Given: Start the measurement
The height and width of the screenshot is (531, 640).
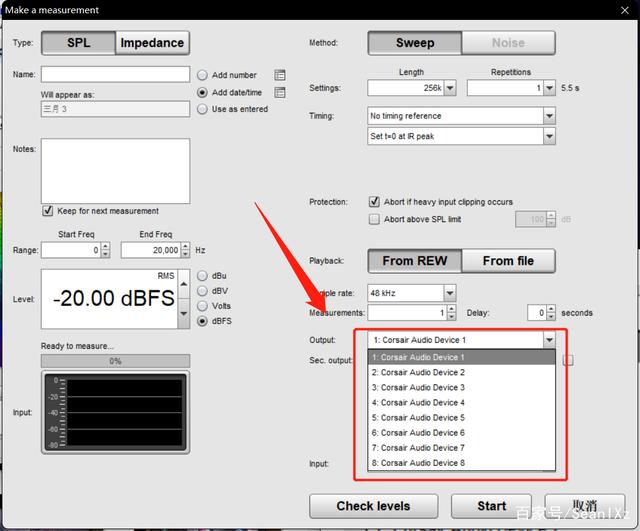Looking at the screenshot, I should 491,506.
